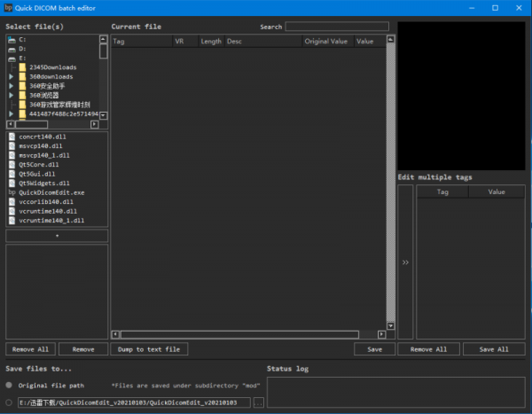Click folder tree scroll down arrow
The image size is (532, 414).
[104, 116]
